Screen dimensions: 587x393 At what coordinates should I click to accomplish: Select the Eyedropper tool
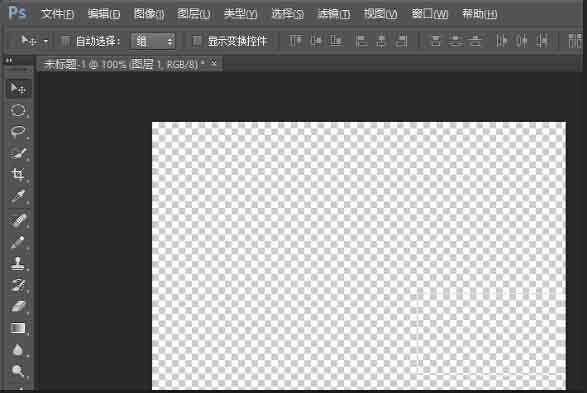pyautogui.click(x=18, y=196)
